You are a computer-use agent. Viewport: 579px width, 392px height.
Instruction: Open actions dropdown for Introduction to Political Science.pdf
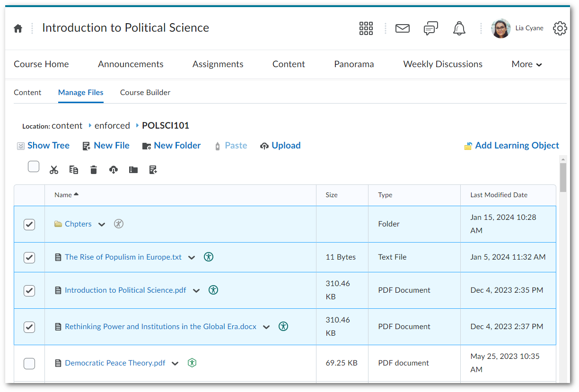196,291
